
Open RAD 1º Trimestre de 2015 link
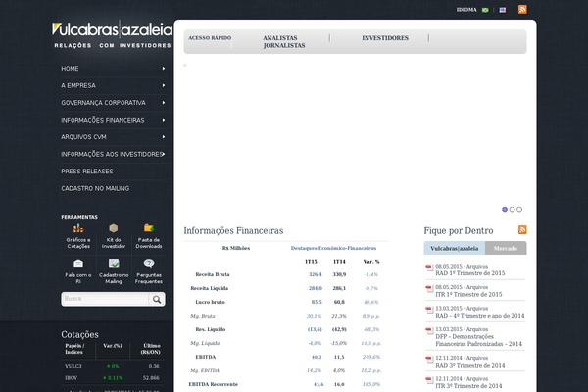[x=470, y=273]
